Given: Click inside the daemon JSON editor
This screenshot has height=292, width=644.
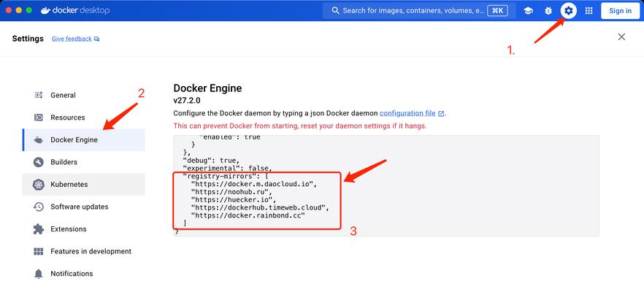Looking at the screenshot, I should point(386,185).
